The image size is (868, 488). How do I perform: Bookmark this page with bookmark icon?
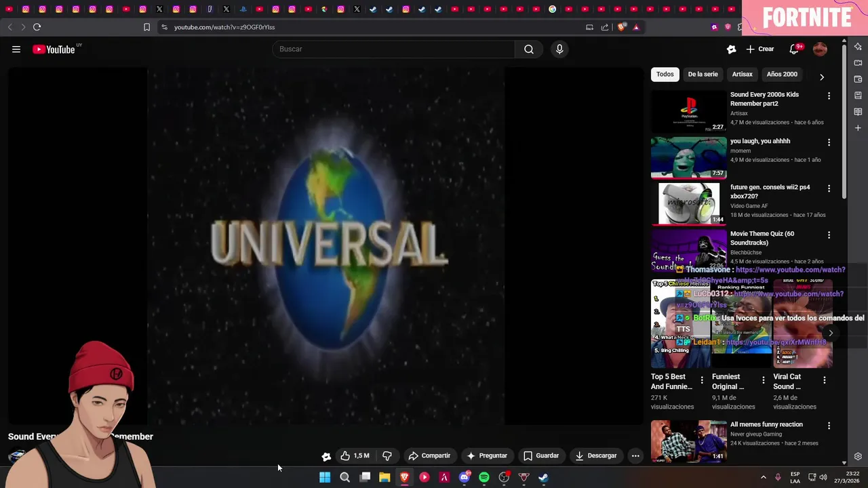pos(146,27)
